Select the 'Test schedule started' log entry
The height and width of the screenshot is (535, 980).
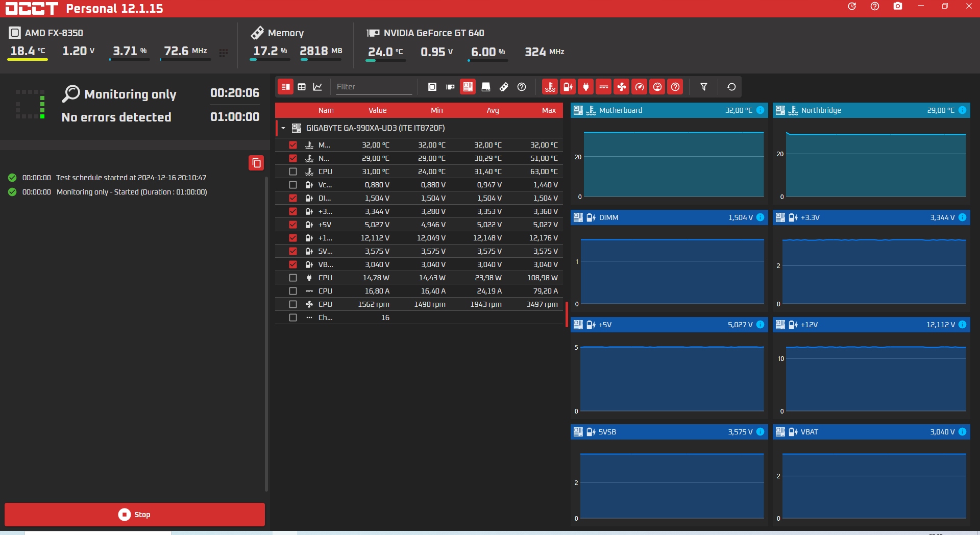point(107,178)
